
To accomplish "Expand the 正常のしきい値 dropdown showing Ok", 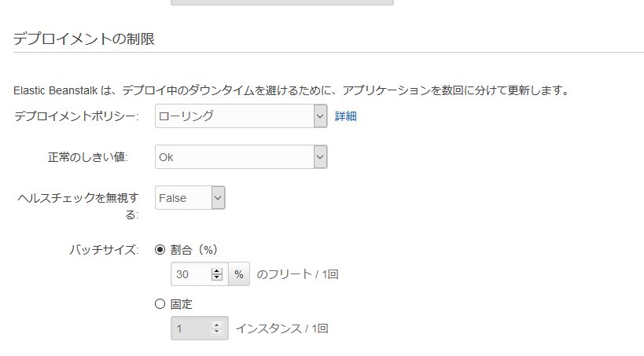I will pos(241,157).
